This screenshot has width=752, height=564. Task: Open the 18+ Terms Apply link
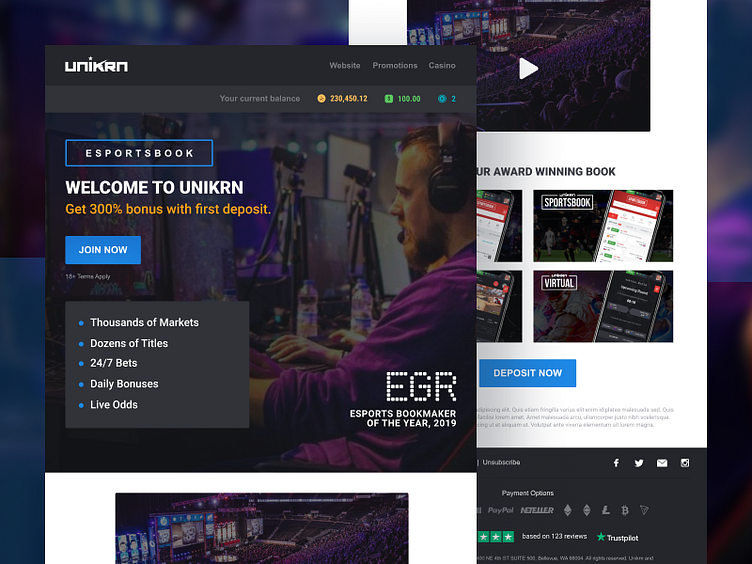pyautogui.click(x=88, y=276)
